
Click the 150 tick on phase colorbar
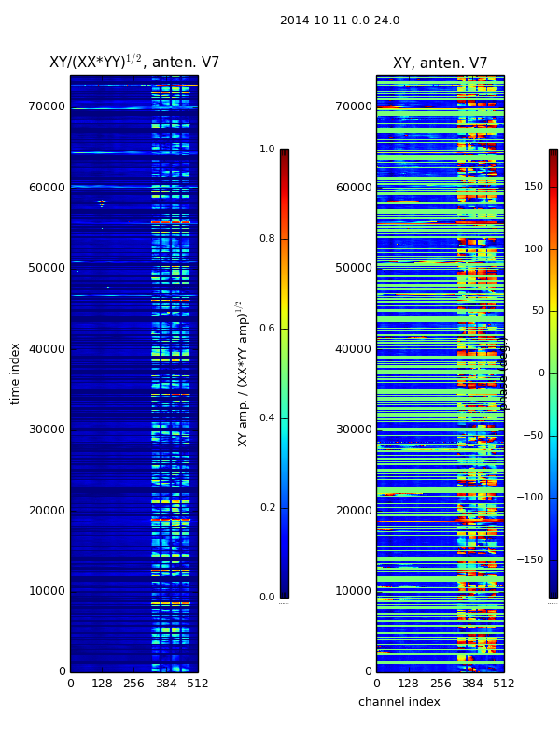(533, 187)
